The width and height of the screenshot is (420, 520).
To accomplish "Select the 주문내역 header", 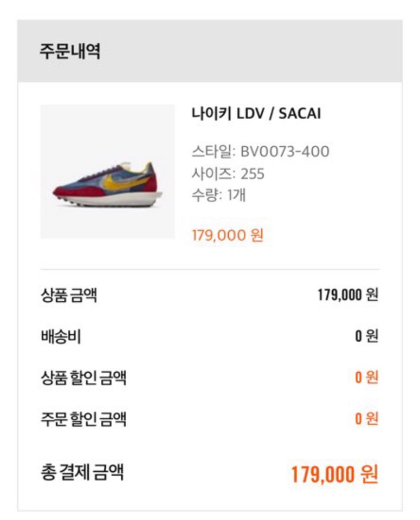I will pos(70,51).
